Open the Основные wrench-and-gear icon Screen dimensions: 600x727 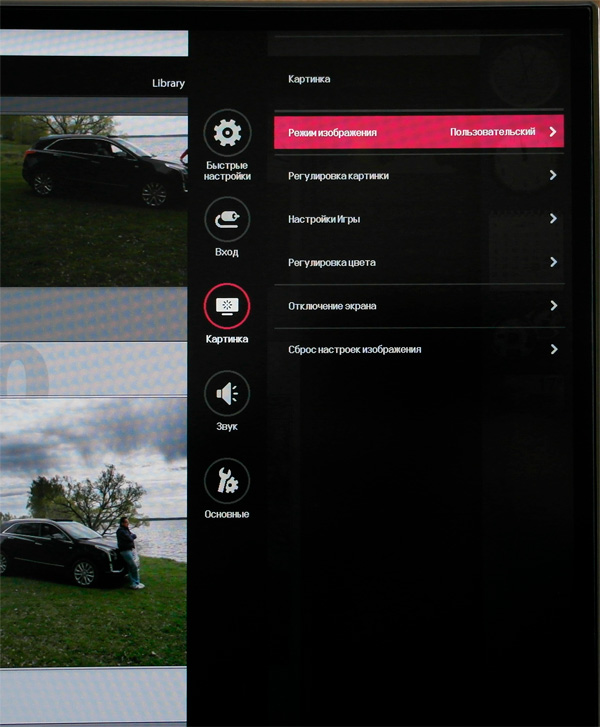[227, 480]
